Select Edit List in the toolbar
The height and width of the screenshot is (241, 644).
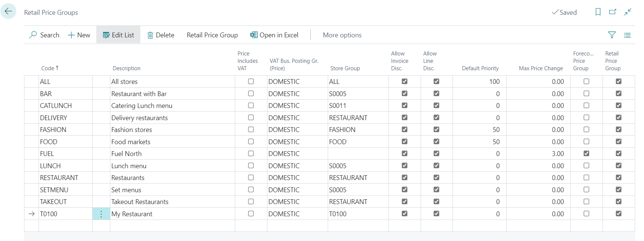point(119,35)
